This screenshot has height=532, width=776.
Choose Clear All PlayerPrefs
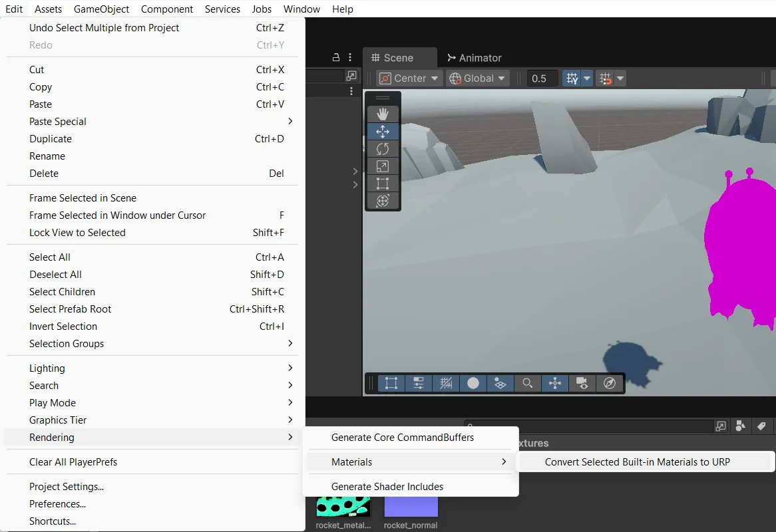pyautogui.click(x=152, y=462)
